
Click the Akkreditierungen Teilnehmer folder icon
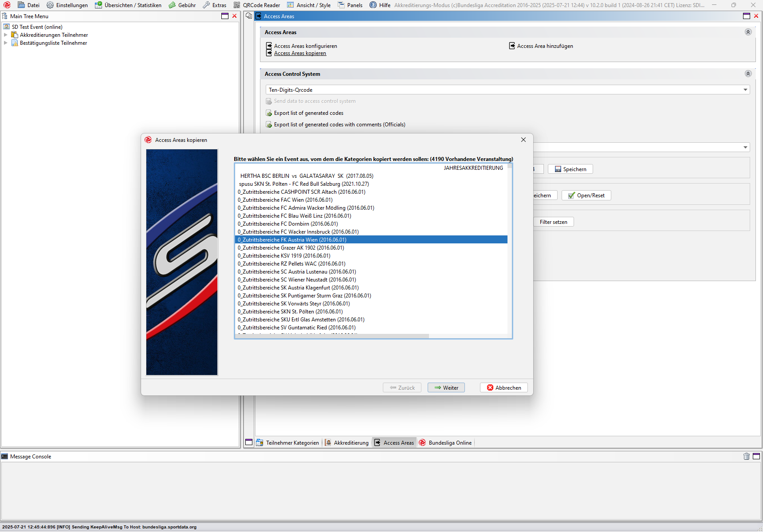15,35
